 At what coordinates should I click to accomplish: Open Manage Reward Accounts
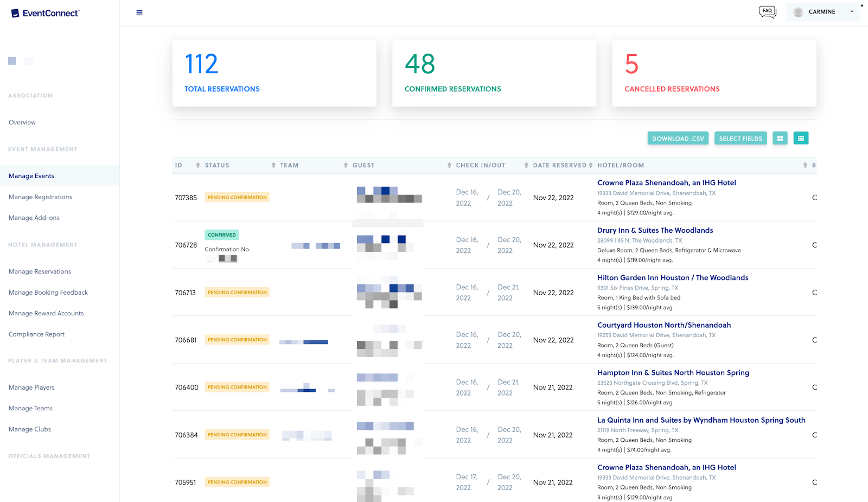[46, 314]
